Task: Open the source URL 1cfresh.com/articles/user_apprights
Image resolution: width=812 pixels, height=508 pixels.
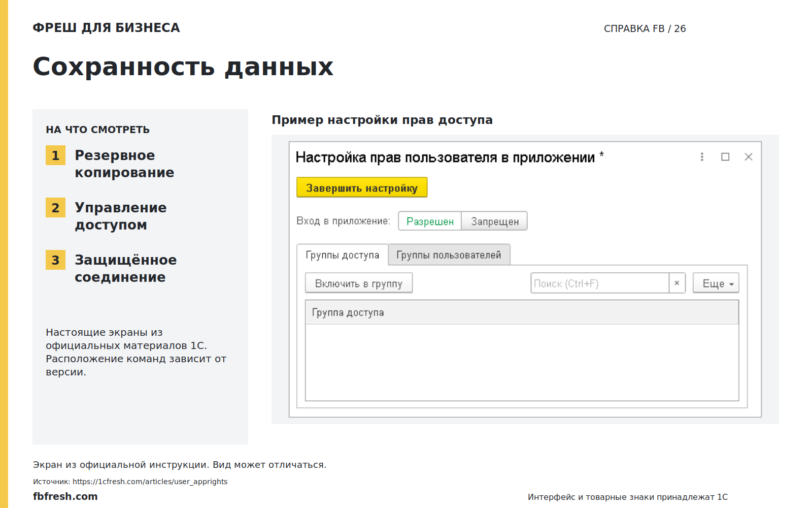Action: coord(150,482)
